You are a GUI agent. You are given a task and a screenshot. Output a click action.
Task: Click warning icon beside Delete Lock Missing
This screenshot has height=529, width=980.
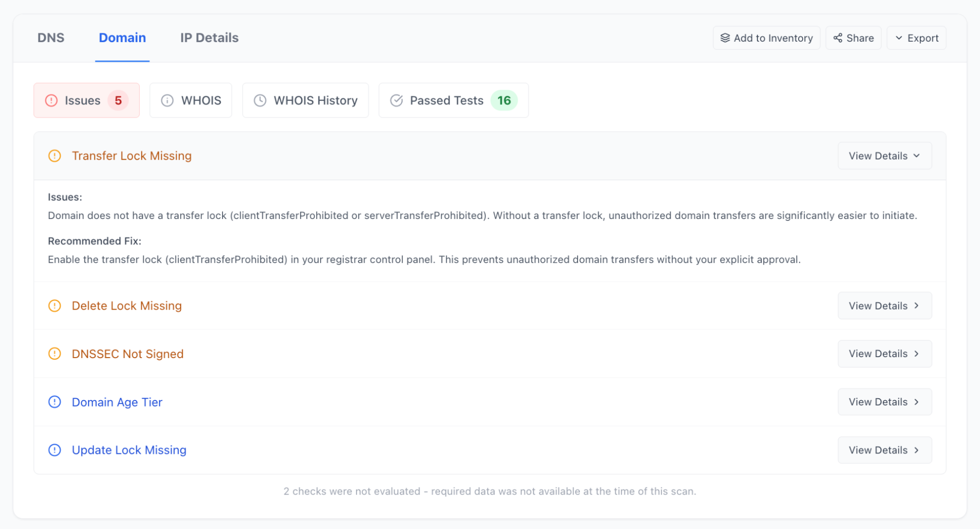coord(54,306)
